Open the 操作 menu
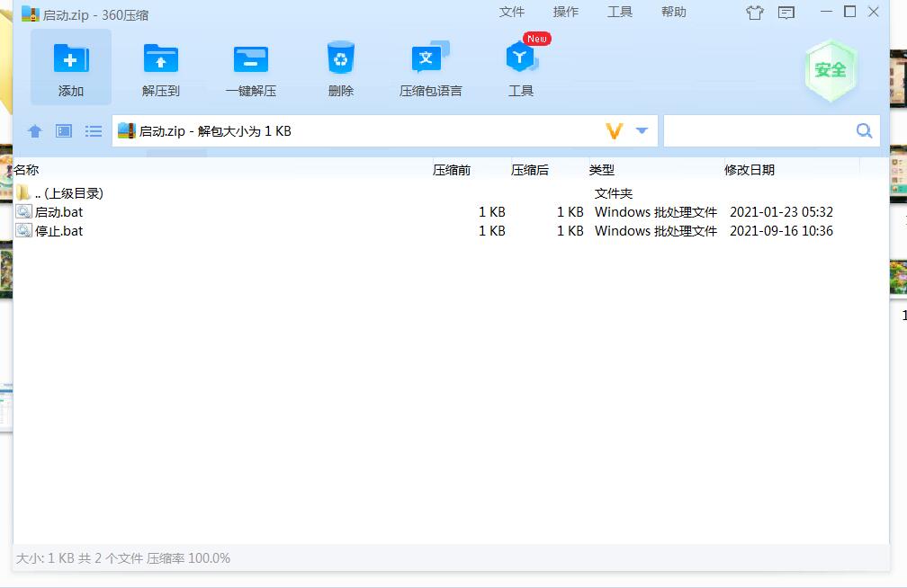This screenshot has height=588, width=907. 566,12
